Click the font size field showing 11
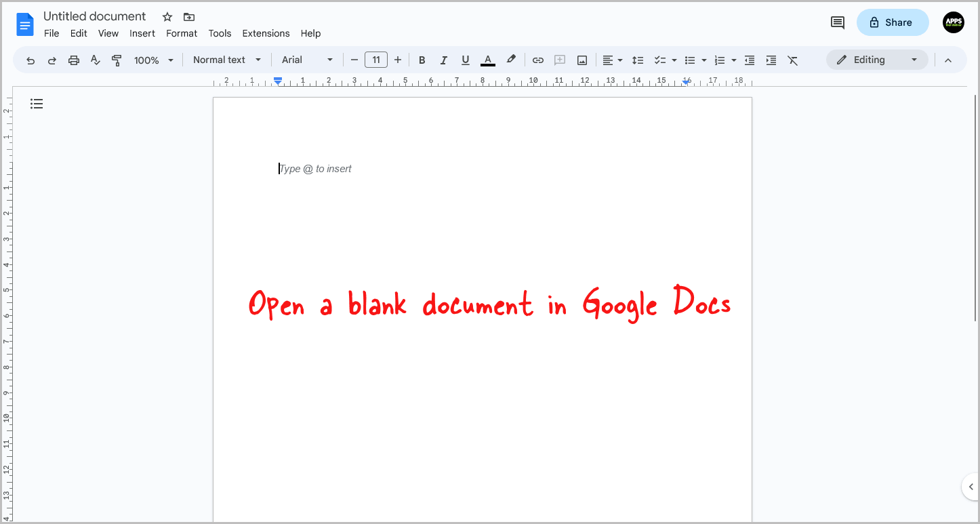Image resolution: width=980 pixels, height=524 pixels. [x=376, y=60]
